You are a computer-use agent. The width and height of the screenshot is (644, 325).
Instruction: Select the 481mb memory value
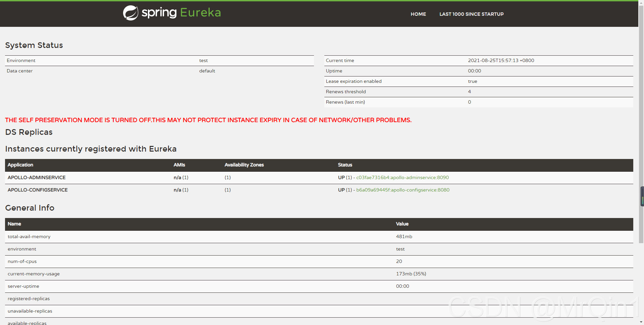[404, 236]
